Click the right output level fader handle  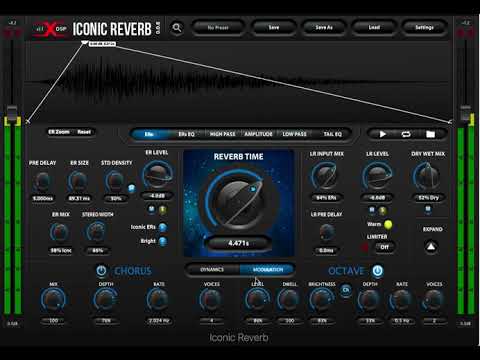tap(465, 113)
